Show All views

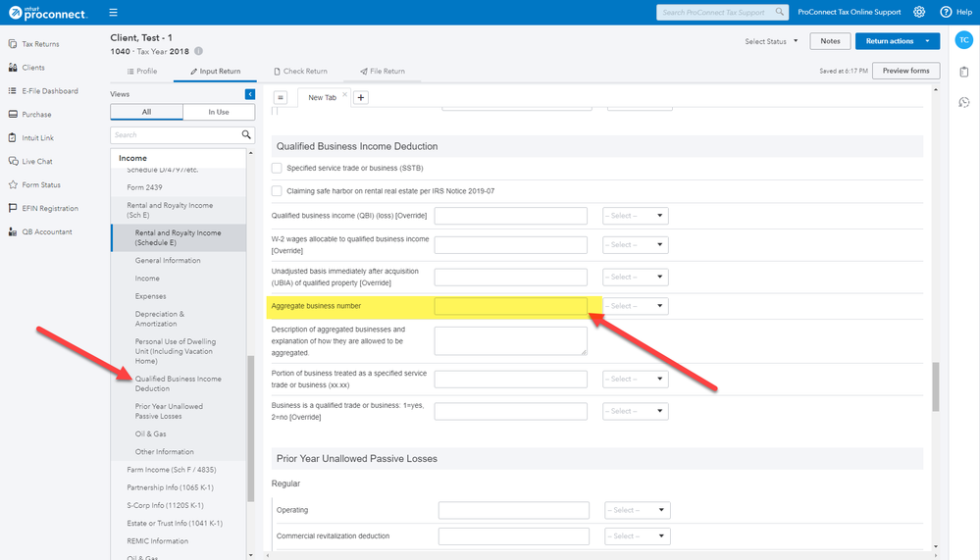pos(147,112)
